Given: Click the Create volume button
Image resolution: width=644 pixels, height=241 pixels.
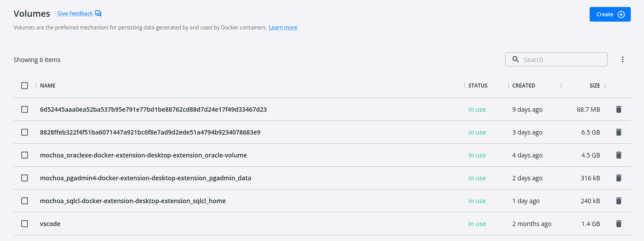Looking at the screenshot, I should pyautogui.click(x=610, y=14).
